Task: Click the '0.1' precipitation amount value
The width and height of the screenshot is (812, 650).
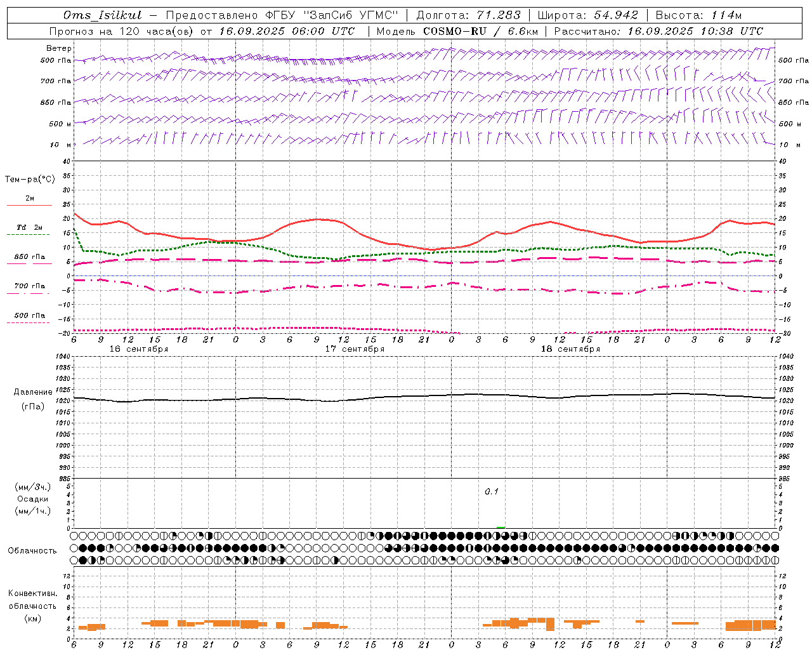Action: pos(492,492)
